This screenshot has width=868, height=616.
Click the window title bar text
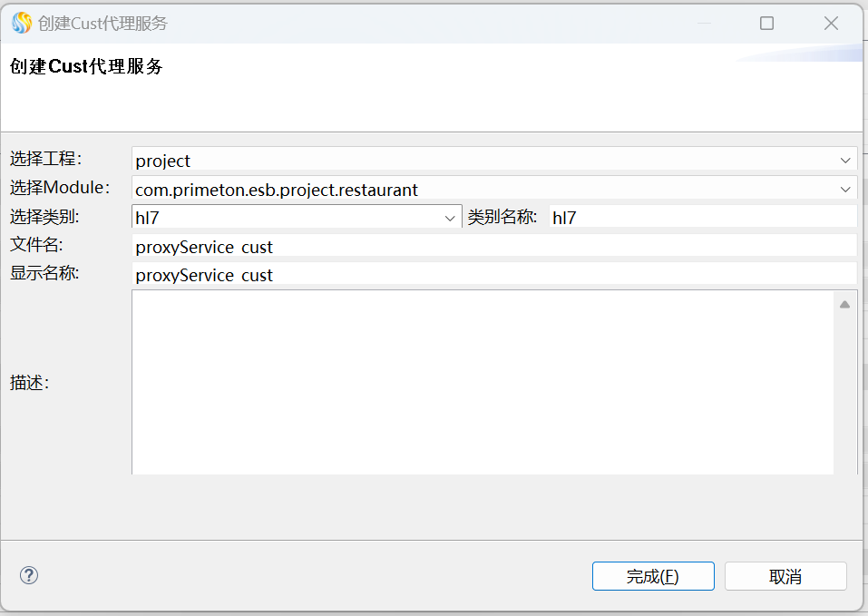[102, 24]
